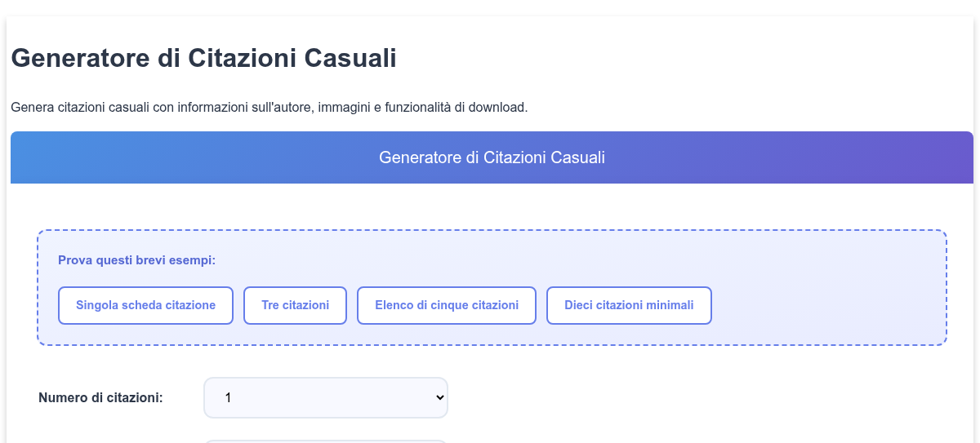Click the value '1' in the citations select
Image resolution: width=980 pixels, height=443 pixels.
click(229, 397)
